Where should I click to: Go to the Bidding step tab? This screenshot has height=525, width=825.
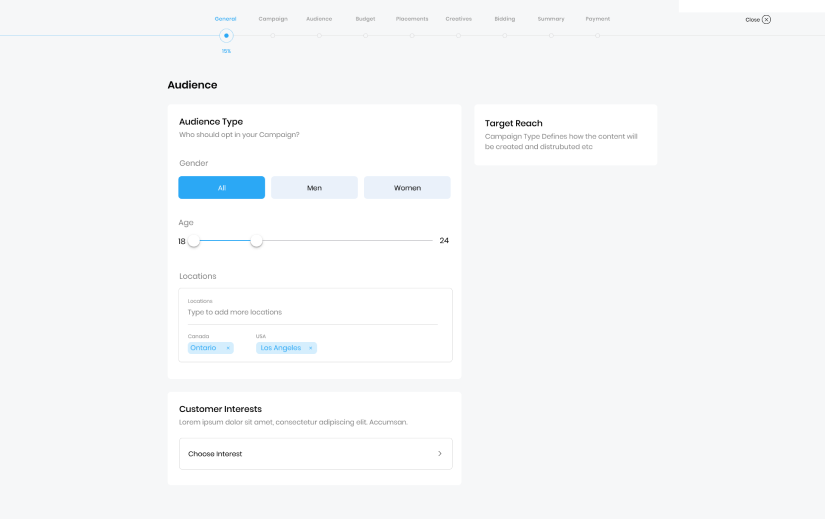505,19
